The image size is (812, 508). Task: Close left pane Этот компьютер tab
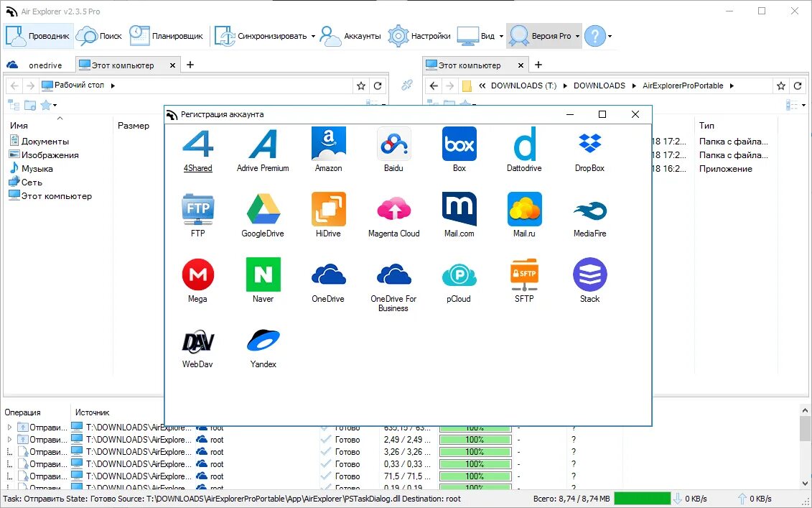click(x=172, y=65)
